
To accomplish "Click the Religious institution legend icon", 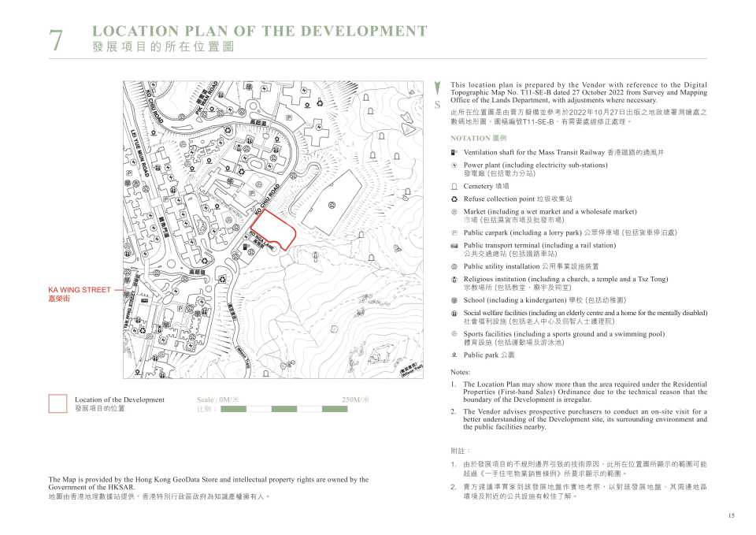I will coord(454,280).
